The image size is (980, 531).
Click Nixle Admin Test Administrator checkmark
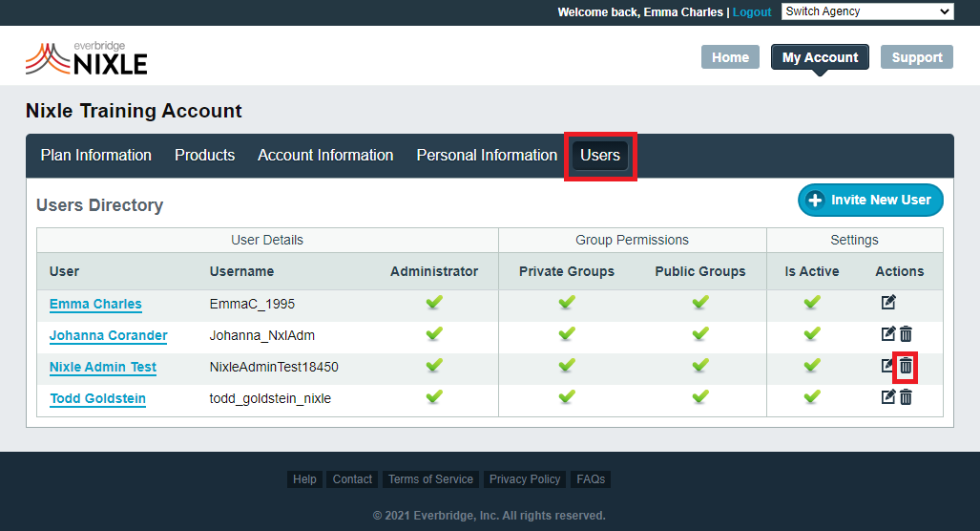(434, 366)
